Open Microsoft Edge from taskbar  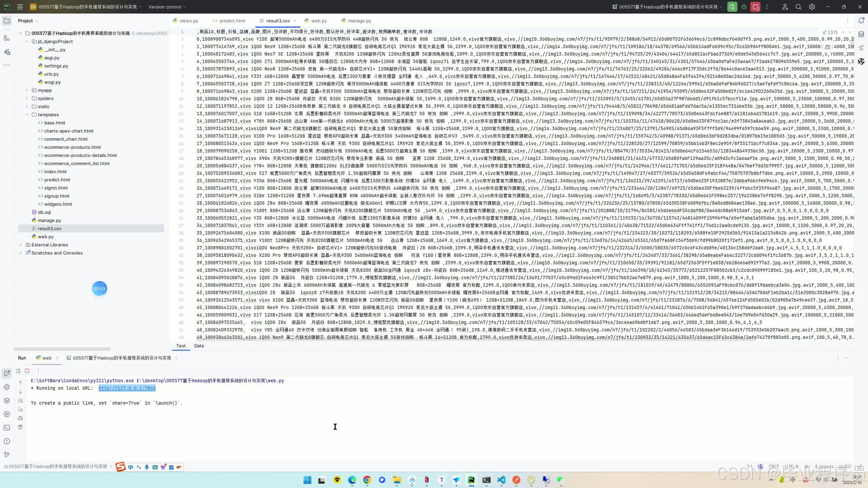click(x=352, y=480)
